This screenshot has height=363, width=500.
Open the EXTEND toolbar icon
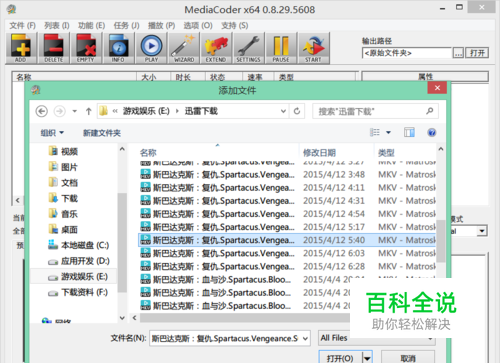click(x=216, y=48)
